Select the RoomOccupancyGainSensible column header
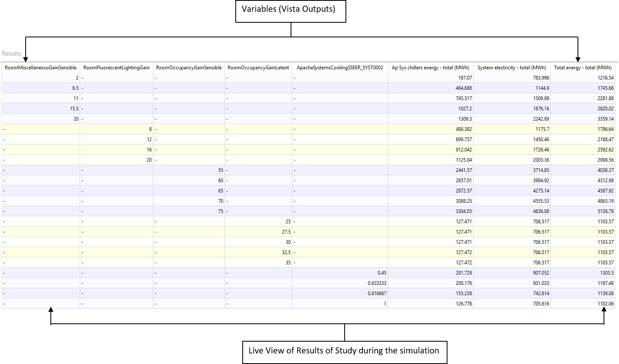 point(189,67)
